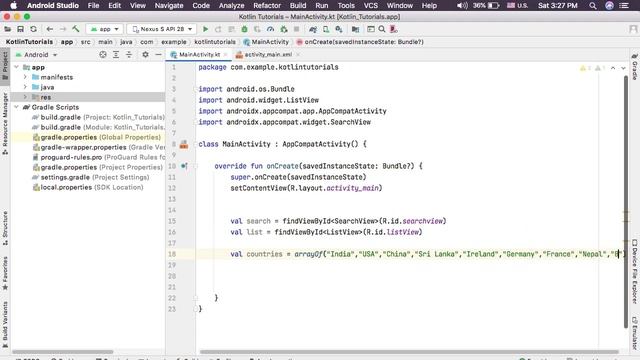Collapse the Gradle Scripts node

[17, 107]
